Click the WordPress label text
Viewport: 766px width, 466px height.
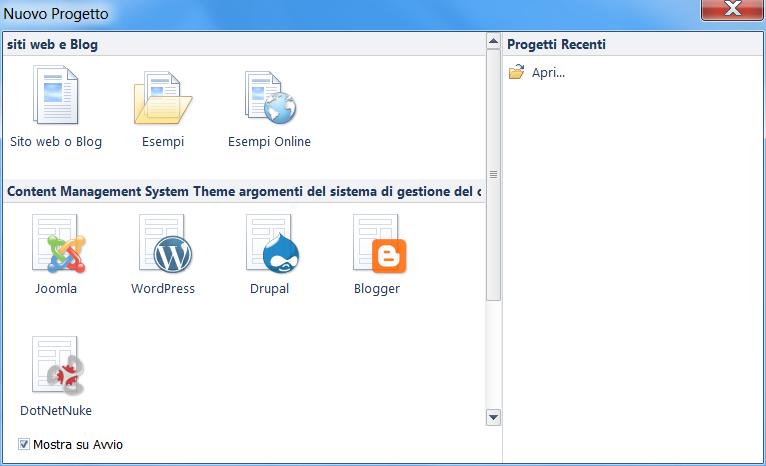pyautogui.click(x=163, y=289)
